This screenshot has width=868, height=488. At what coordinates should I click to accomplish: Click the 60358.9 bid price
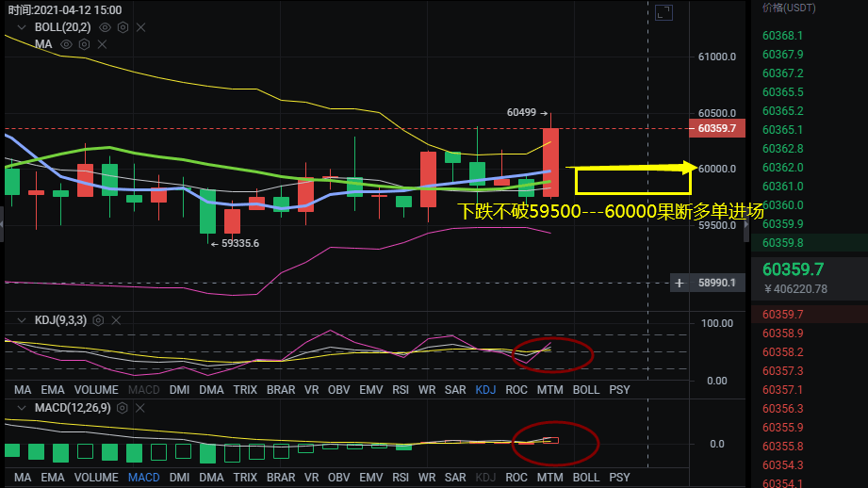tap(782, 333)
